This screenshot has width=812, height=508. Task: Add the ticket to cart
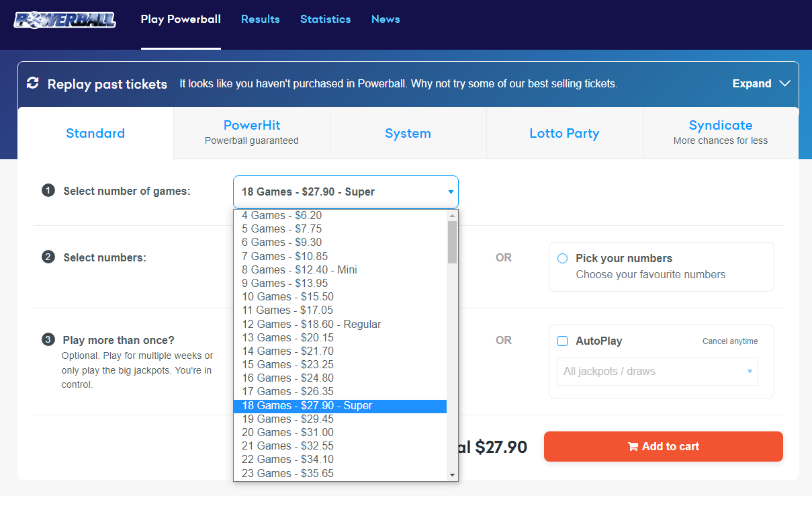tap(664, 446)
